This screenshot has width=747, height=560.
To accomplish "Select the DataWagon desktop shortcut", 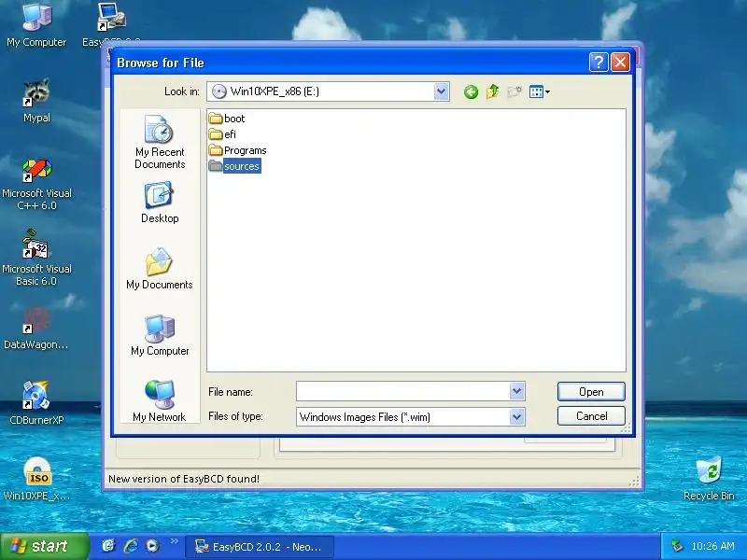I will click(x=36, y=329).
